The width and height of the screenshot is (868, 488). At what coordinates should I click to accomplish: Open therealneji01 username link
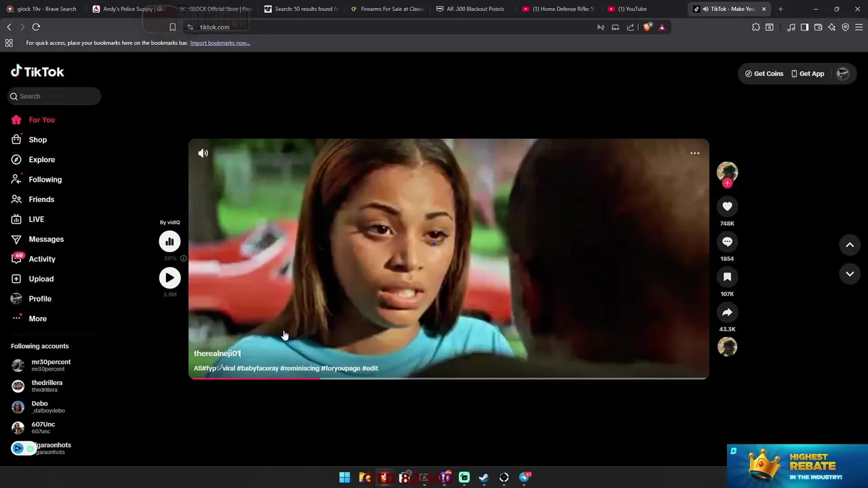(x=217, y=353)
